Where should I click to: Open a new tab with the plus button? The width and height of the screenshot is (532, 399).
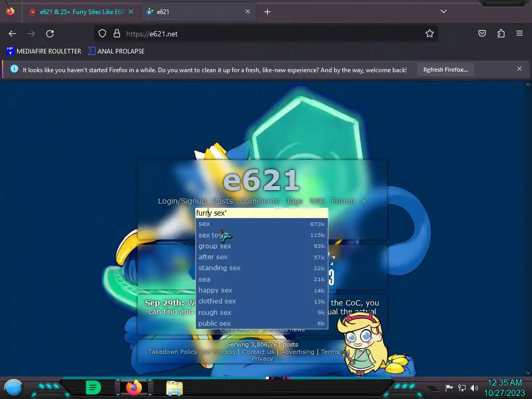coord(268,12)
